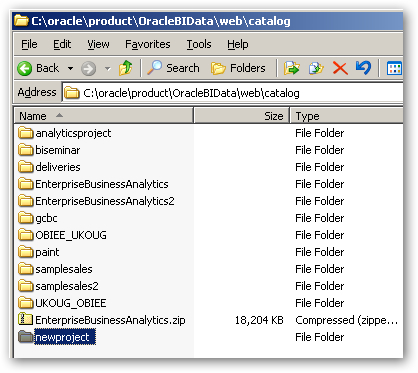Sort by the Name column header
The image size is (418, 373).
[x=104, y=116]
